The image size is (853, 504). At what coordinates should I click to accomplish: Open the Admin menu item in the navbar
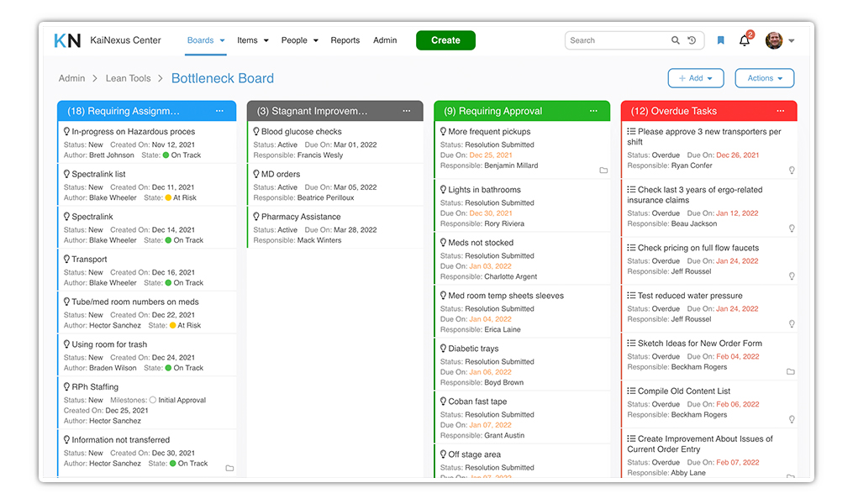[385, 40]
